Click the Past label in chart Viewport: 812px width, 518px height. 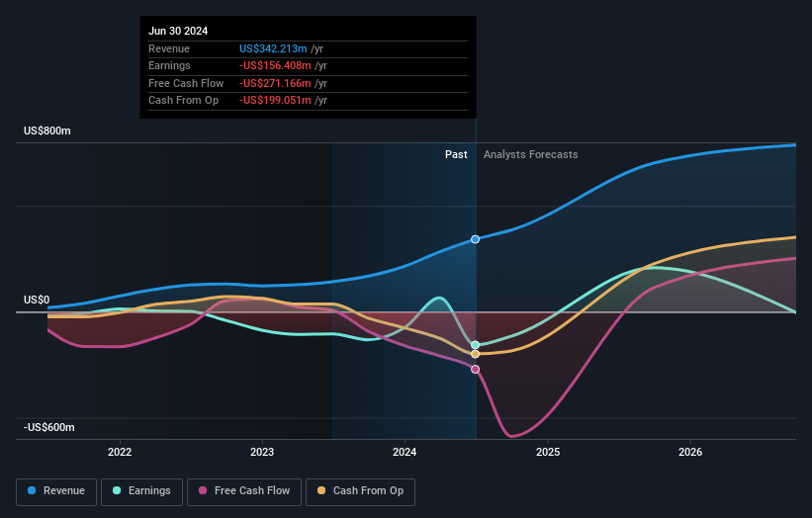pyautogui.click(x=456, y=154)
